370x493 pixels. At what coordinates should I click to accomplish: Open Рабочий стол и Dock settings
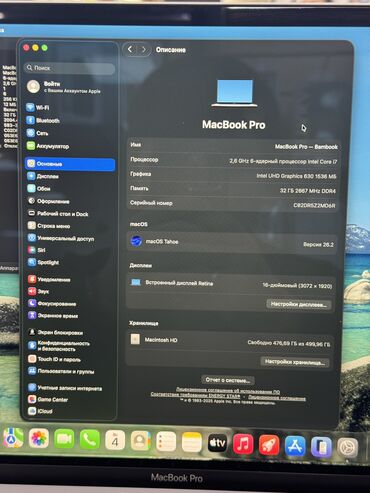point(58,214)
